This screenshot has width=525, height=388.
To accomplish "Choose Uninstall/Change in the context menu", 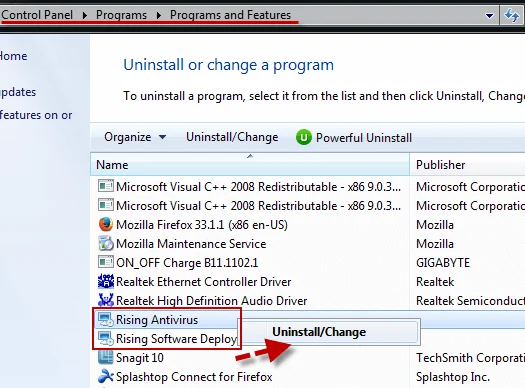I will point(329,332).
